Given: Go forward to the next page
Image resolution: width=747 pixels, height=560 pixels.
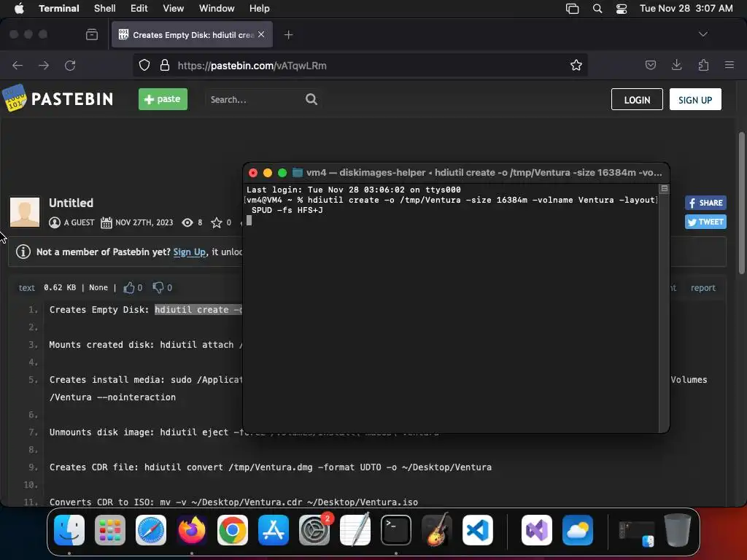Looking at the screenshot, I should (44, 65).
